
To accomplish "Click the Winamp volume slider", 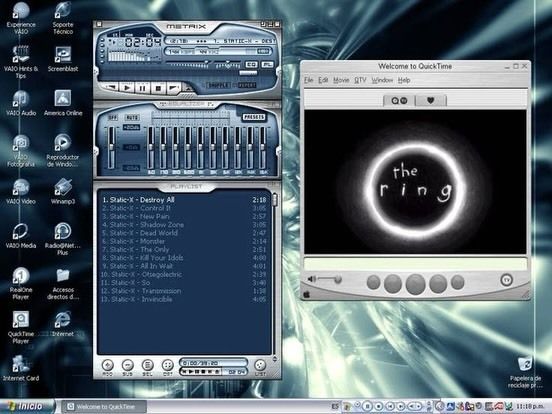I will click(189, 64).
